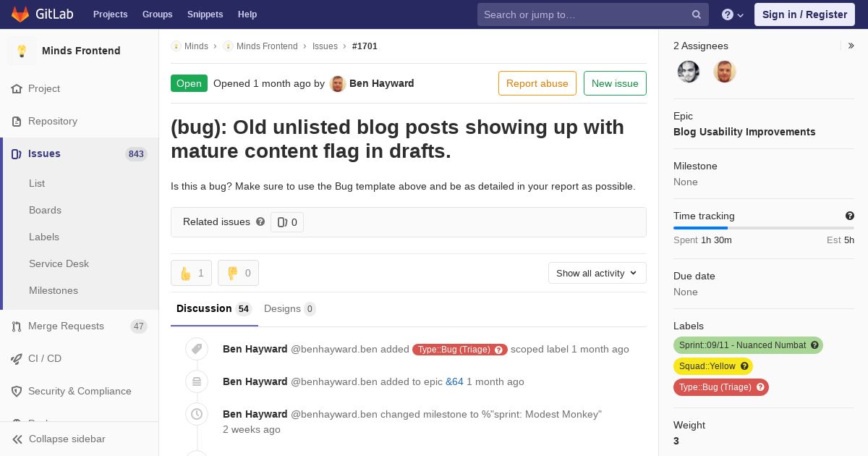Click the Issues sidebar icon
868x456 pixels.
click(17, 153)
